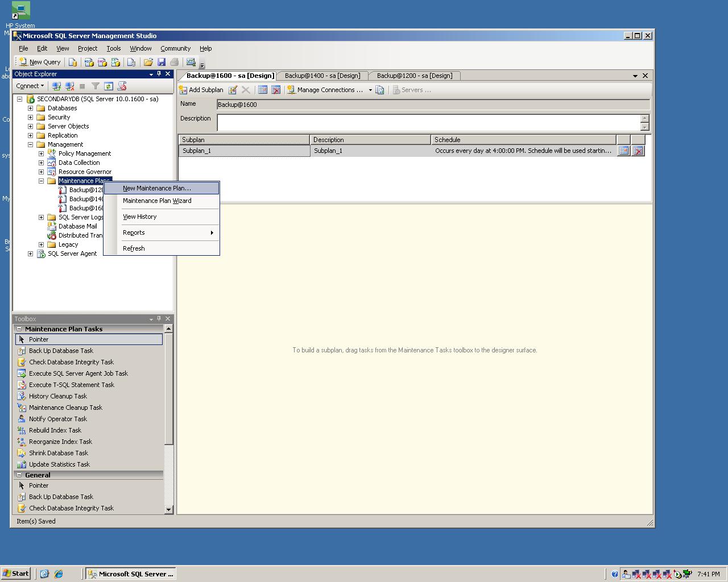
Task: Expand the SQL Server Agent node
Action: pos(30,253)
